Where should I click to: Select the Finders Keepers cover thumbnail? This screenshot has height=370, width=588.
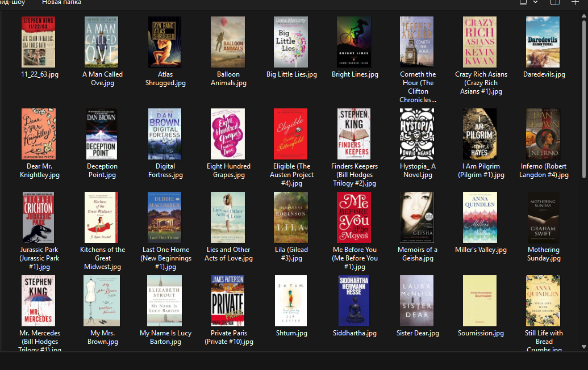[353, 134]
